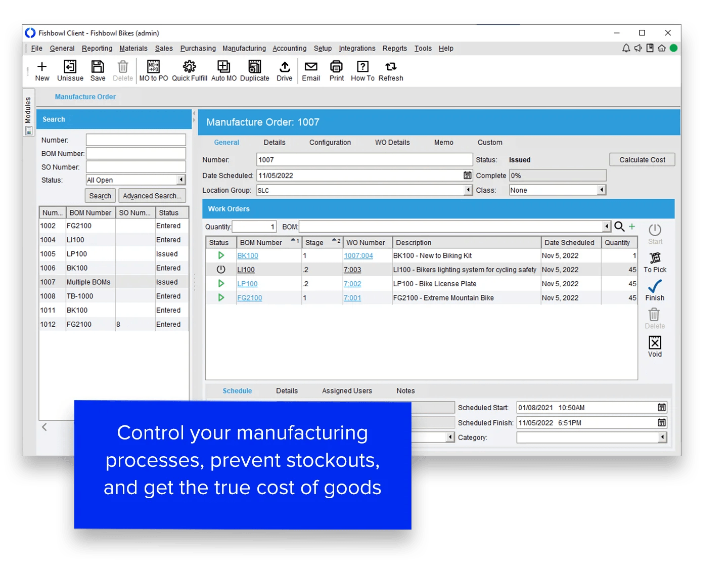The height and width of the screenshot is (568, 728).
Task: Open the Location Group dropdown arrow
Action: [x=468, y=190]
